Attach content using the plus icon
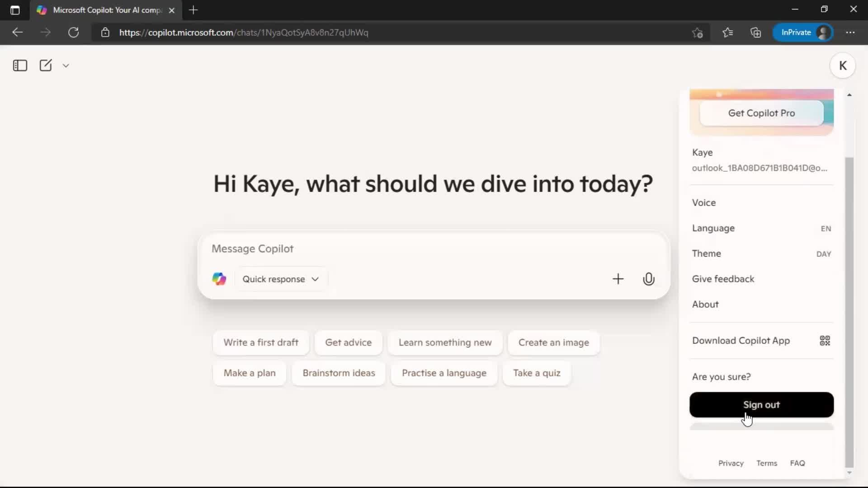 (618, 279)
